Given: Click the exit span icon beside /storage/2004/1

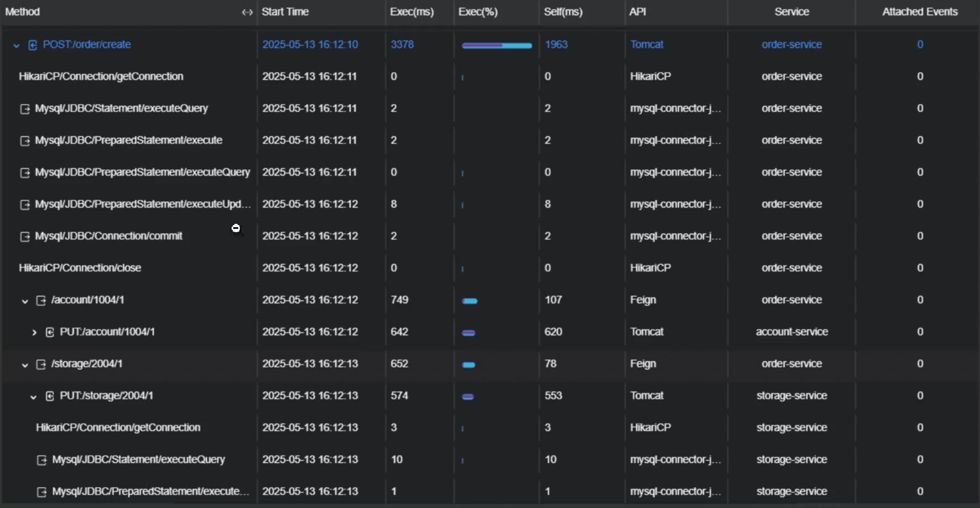Looking at the screenshot, I should (41, 364).
